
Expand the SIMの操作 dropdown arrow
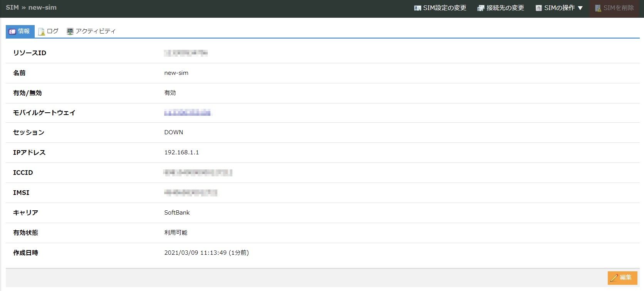click(x=580, y=8)
